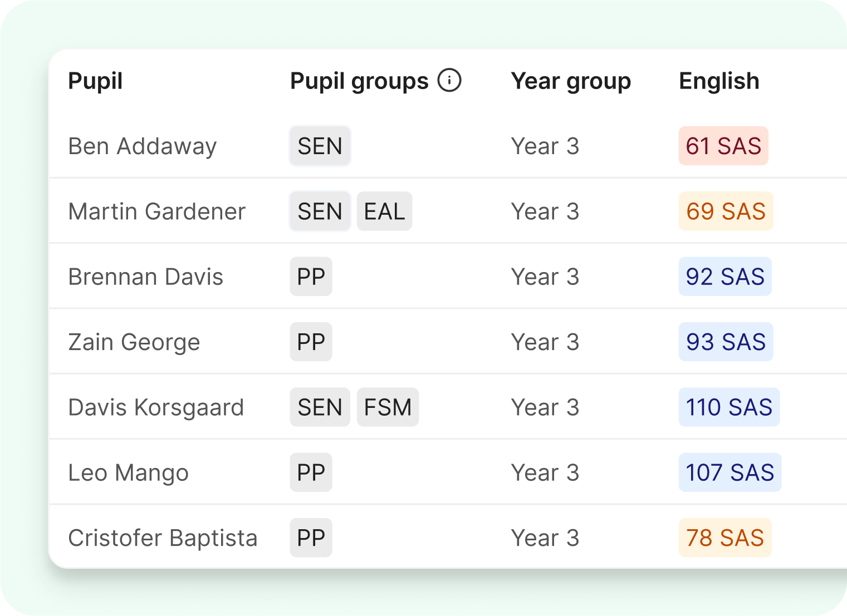The height and width of the screenshot is (616, 847).
Task: Select Martin Gardener's name
Action: [156, 211]
